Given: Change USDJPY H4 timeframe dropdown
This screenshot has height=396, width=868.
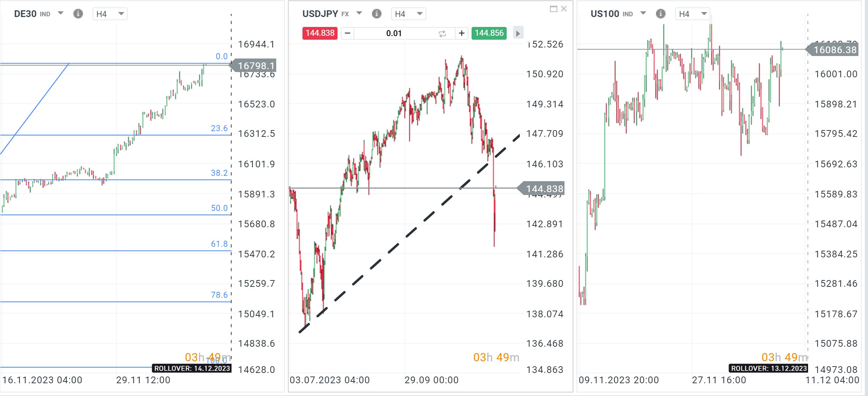Looking at the screenshot, I should pos(408,14).
